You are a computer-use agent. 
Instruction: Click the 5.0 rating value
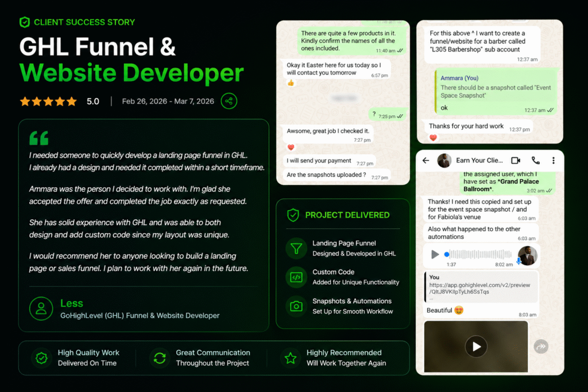click(92, 101)
